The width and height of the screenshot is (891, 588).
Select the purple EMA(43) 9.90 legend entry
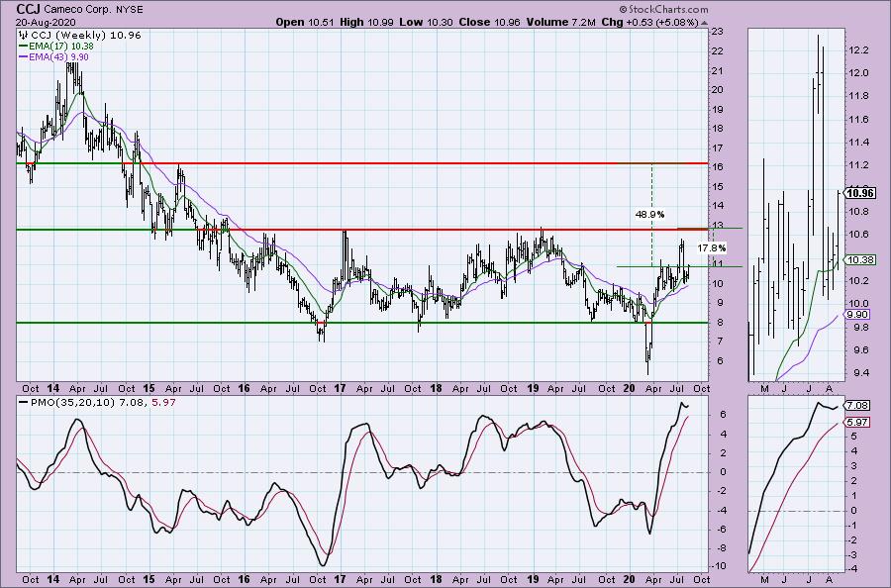tap(53, 56)
